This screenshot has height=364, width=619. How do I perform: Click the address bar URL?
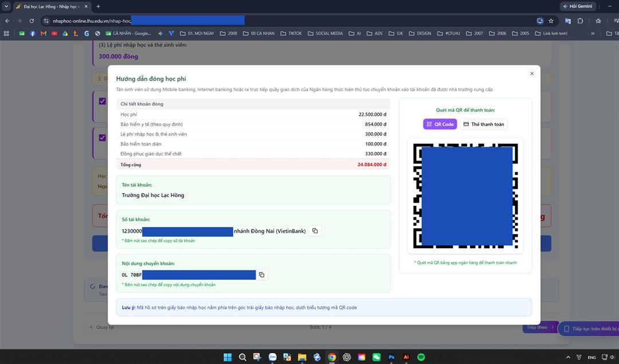point(92,21)
